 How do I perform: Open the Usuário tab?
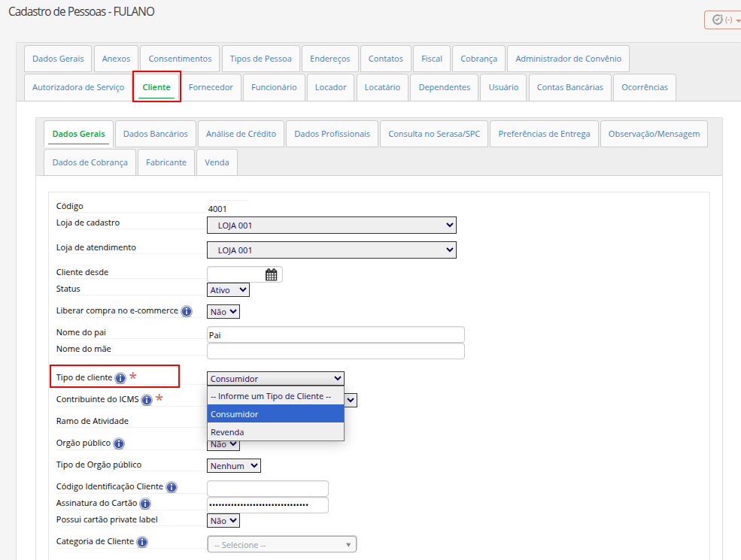[504, 87]
